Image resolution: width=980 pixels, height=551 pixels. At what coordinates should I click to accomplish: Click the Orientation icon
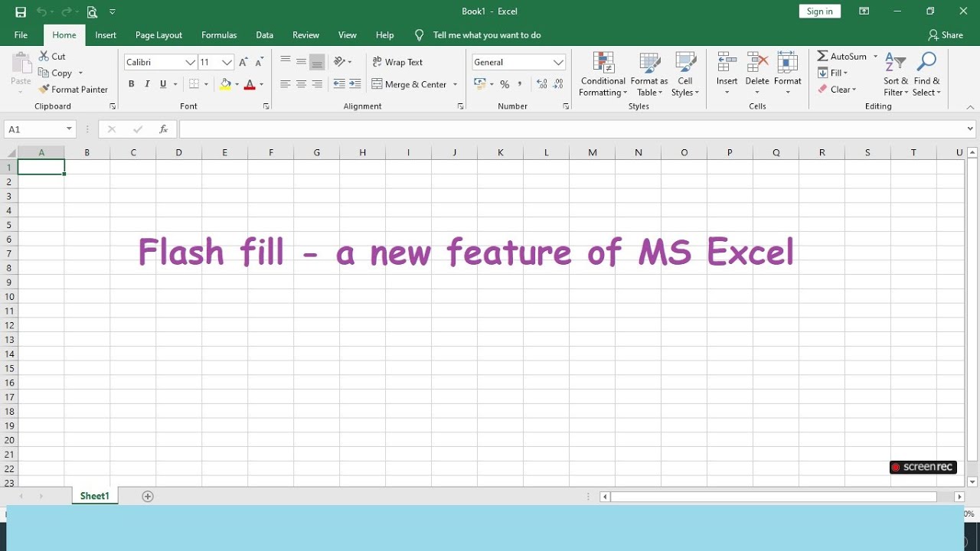coord(340,62)
